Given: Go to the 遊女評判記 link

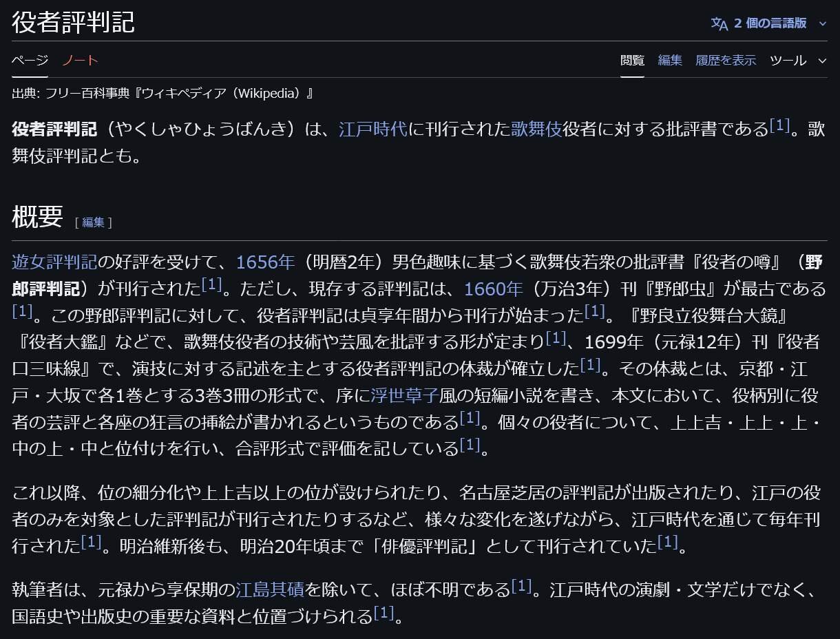Looking at the screenshot, I should [x=54, y=262].
